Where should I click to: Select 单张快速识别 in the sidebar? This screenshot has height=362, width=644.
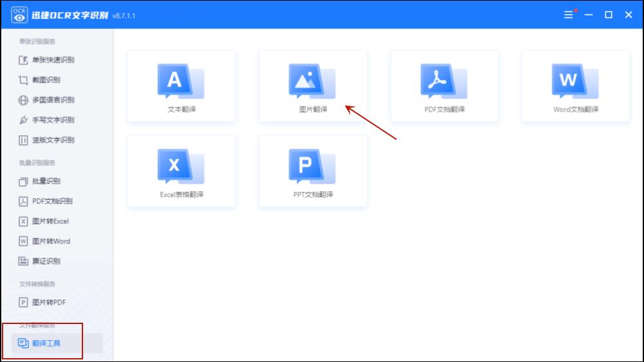[46, 60]
